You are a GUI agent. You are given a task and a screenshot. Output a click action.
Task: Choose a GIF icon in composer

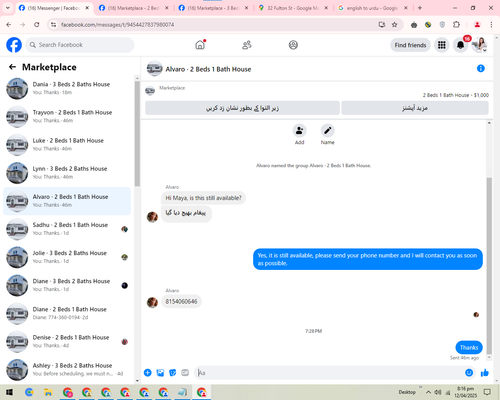pos(185,373)
